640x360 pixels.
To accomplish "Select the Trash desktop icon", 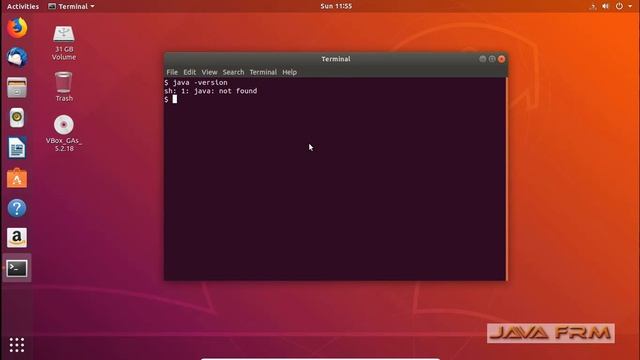I will coord(64,87).
